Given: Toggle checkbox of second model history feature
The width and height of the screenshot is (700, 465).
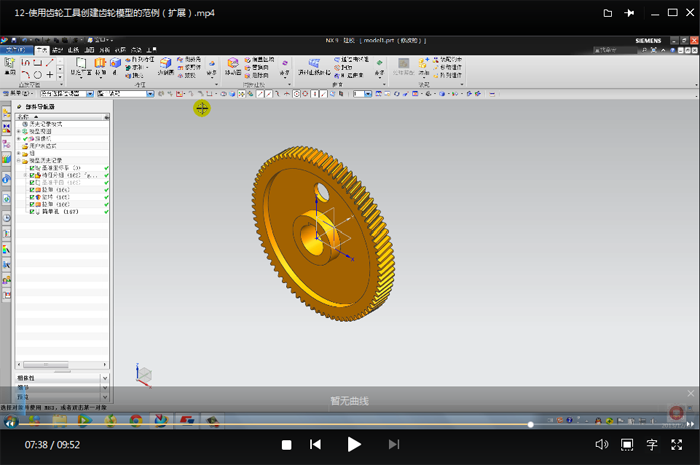Looking at the screenshot, I should (33, 175).
